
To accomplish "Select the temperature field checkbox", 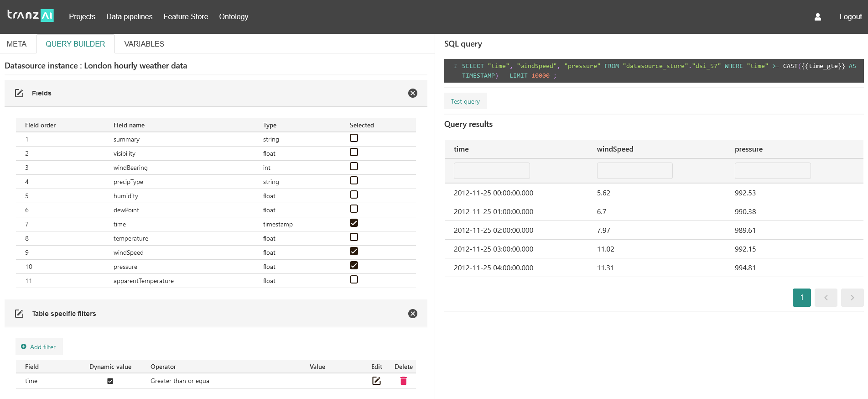I will [x=354, y=237].
